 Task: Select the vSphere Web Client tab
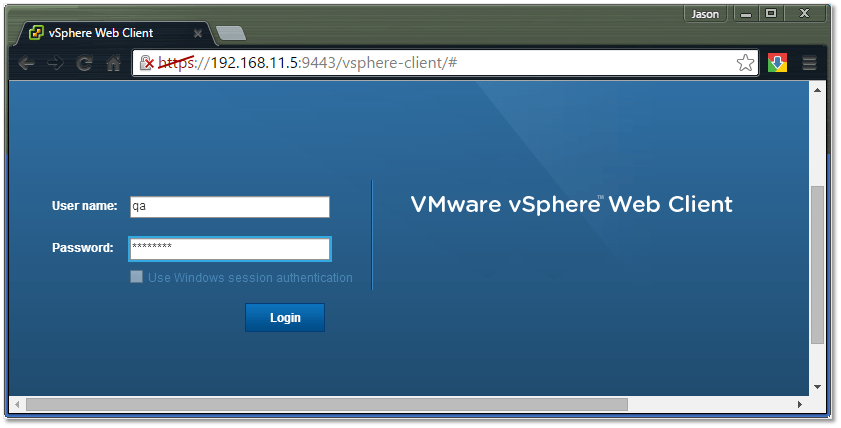pyautogui.click(x=115, y=33)
